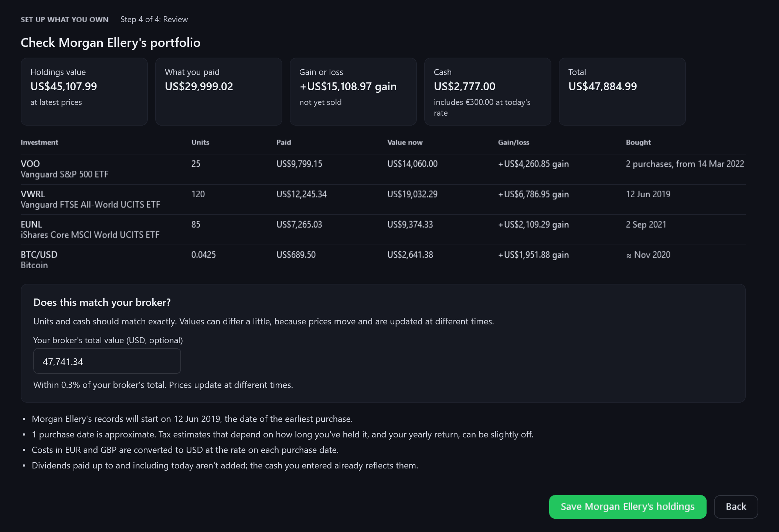The image size is (779, 532).
Task: Click the Paid column header
Action: tap(284, 142)
